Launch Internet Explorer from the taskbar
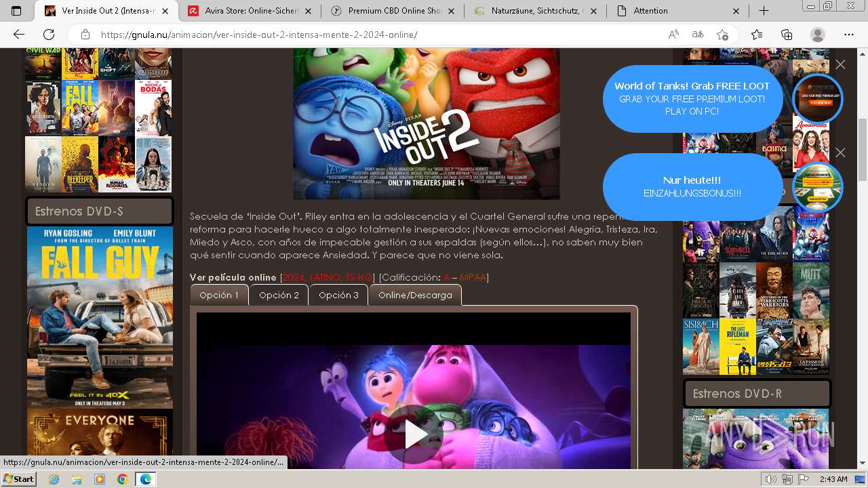This screenshot has width=868, height=488. [54, 479]
